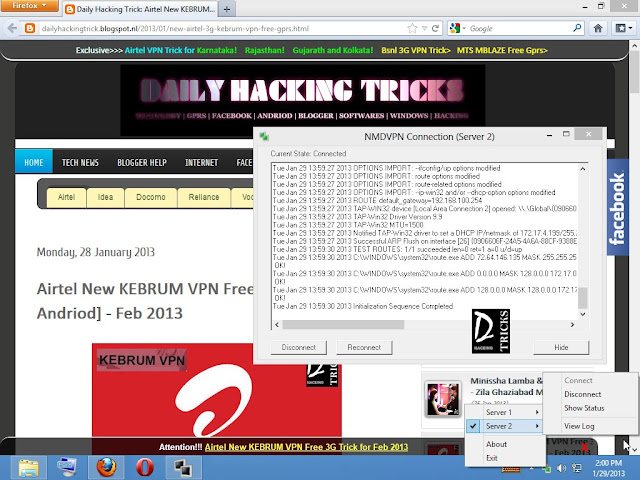This screenshot has height=480, width=640.
Task: Open Bsnl 3G VPN Trick link
Action: pyautogui.click(x=416, y=50)
